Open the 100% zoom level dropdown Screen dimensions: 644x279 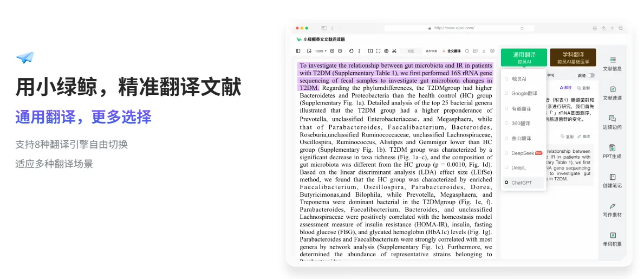point(320,51)
